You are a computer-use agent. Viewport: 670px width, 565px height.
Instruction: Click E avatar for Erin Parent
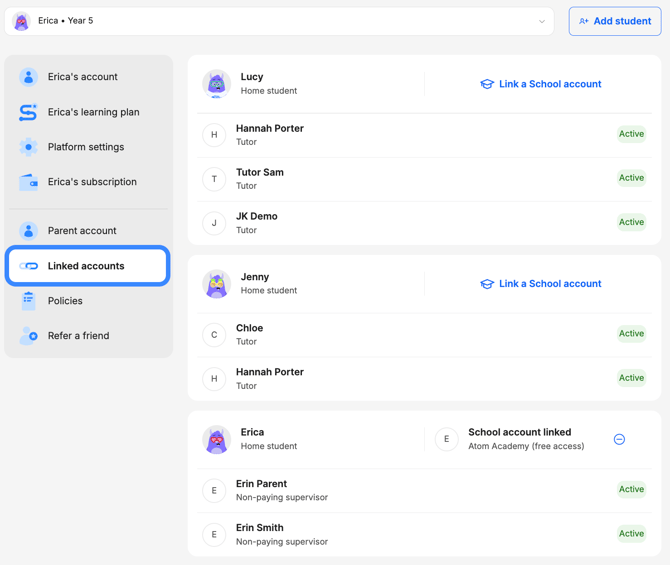(x=214, y=490)
